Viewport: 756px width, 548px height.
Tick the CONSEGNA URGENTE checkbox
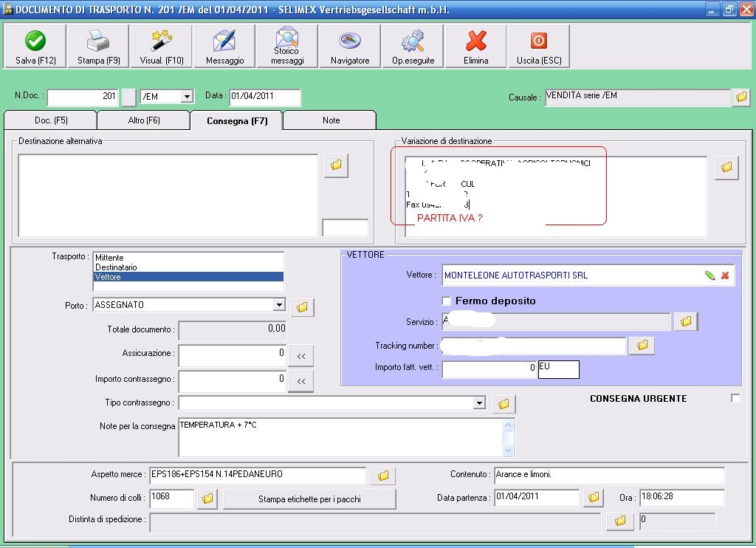pos(735,399)
